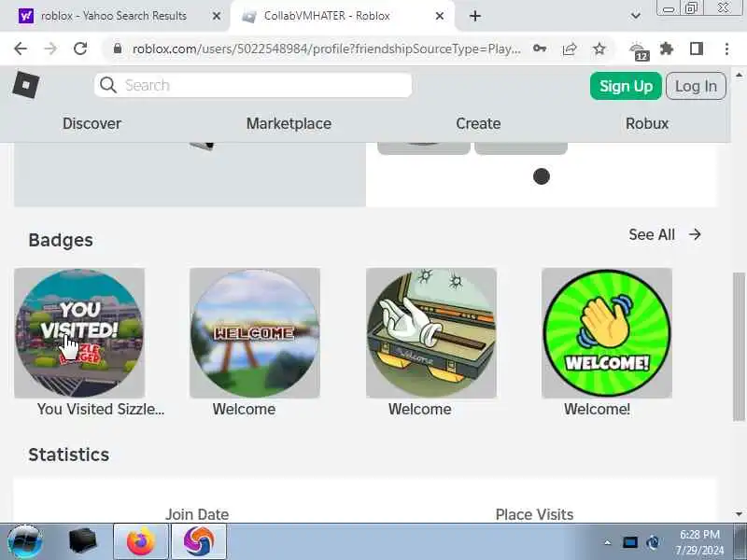
Task: Expand the tab search dropdown arrow
Action: 635,16
